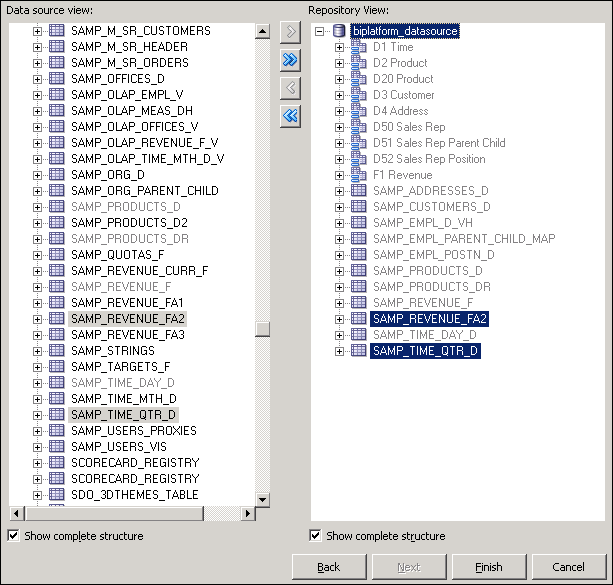Click table icon of SAMP_ORG_D
This screenshot has height=585, width=613.
(57, 174)
